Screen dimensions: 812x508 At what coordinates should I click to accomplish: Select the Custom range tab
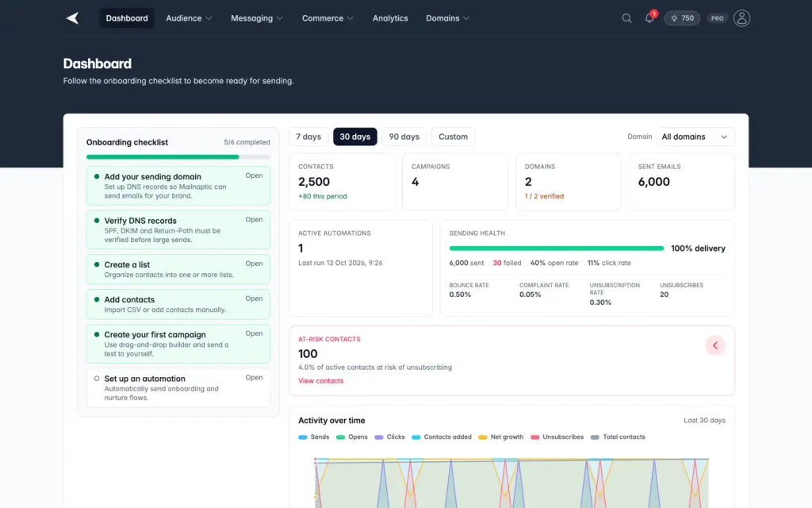point(453,137)
